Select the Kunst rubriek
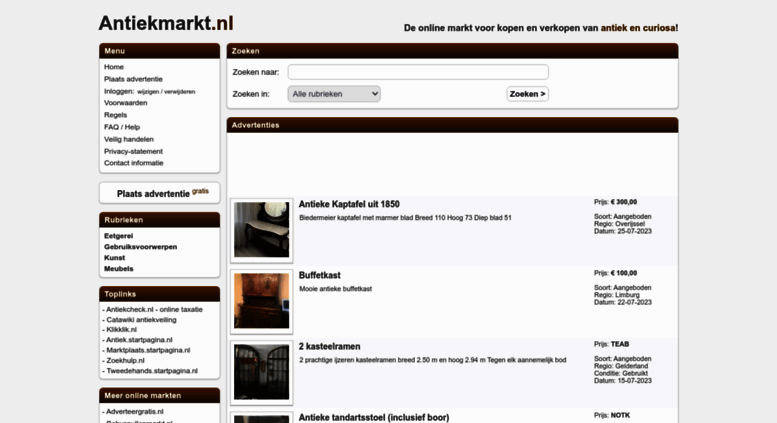The width and height of the screenshot is (777, 423). 114,258
